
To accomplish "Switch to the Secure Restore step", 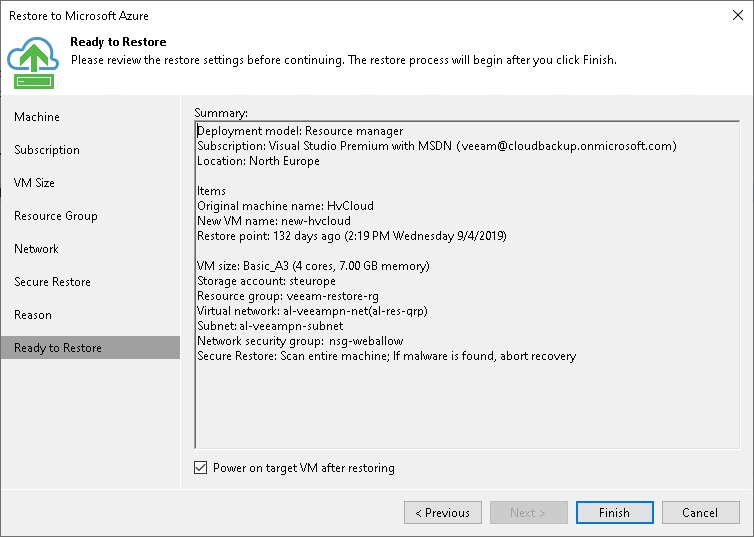I will pyautogui.click(x=52, y=282).
